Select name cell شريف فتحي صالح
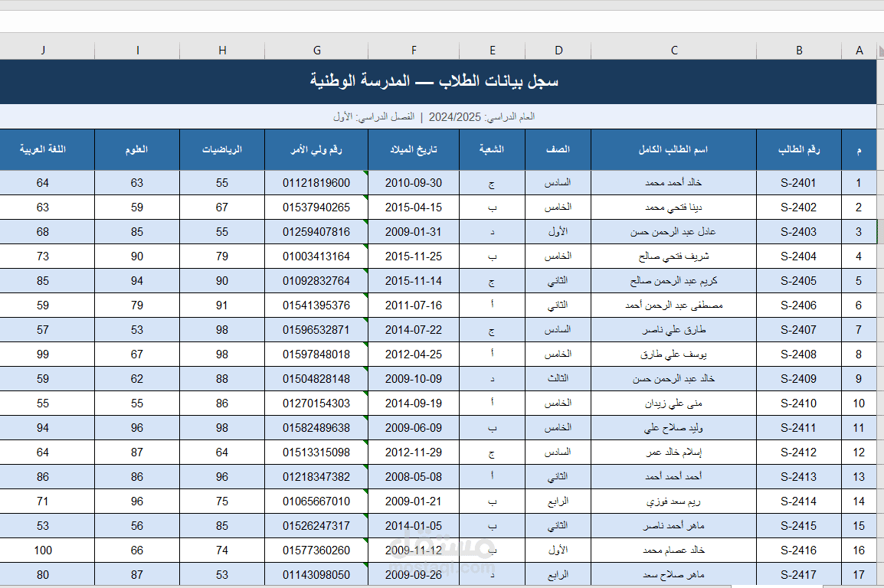The height and width of the screenshot is (588, 884). coord(673,256)
